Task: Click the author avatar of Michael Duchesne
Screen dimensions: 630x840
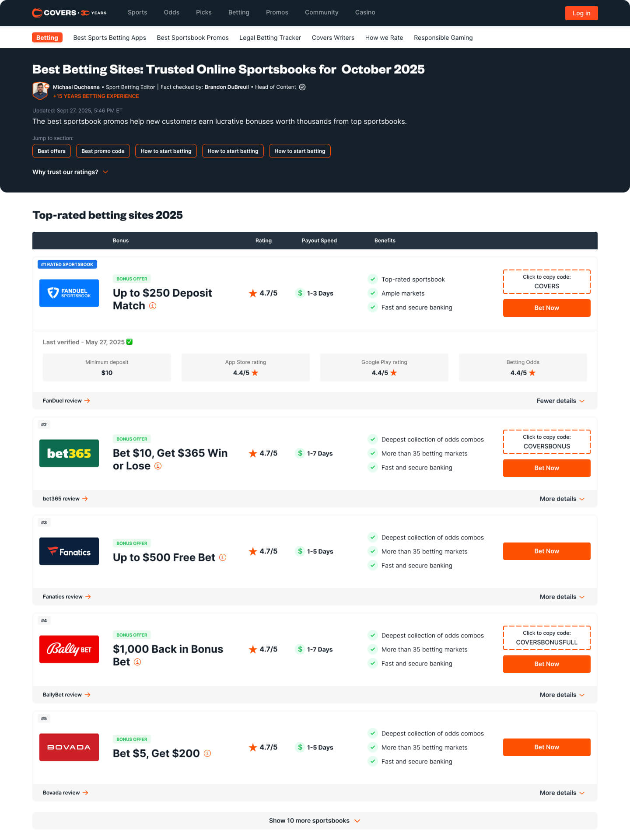Action: pyautogui.click(x=41, y=91)
